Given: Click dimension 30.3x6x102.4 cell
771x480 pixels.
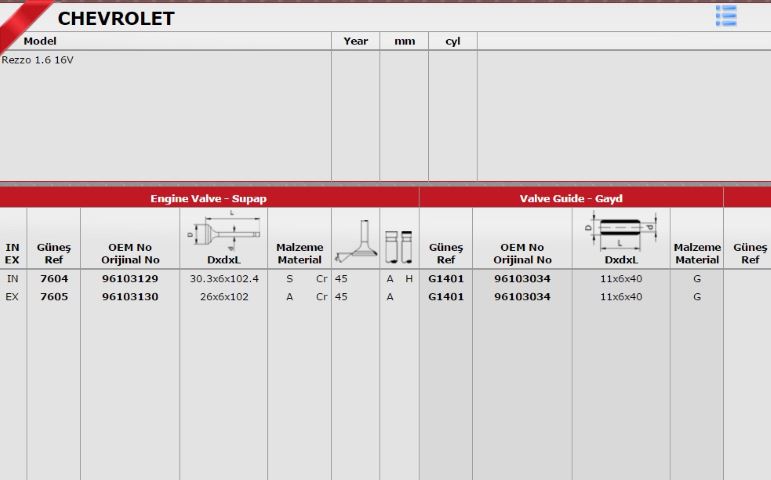Looking at the screenshot, I should 224,279.
